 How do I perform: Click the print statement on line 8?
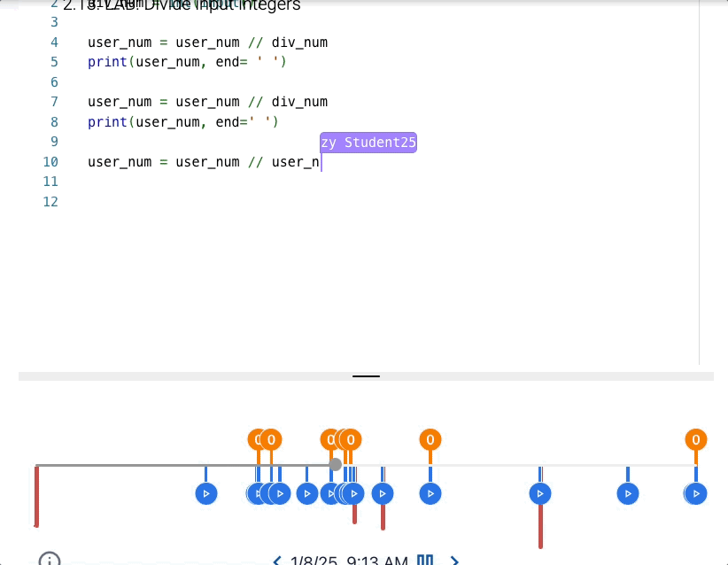coord(183,121)
